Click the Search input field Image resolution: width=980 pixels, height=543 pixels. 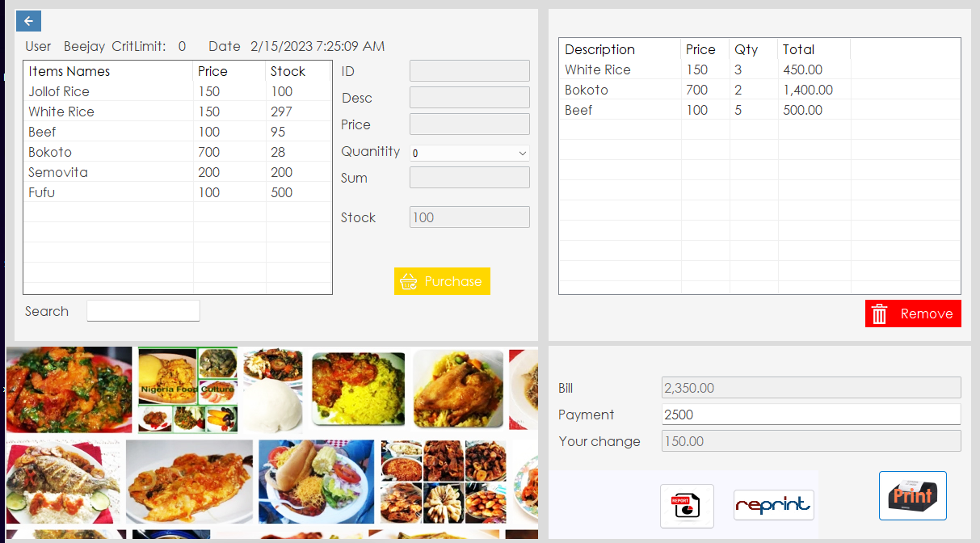pyautogui.click(x=143, y=310)
